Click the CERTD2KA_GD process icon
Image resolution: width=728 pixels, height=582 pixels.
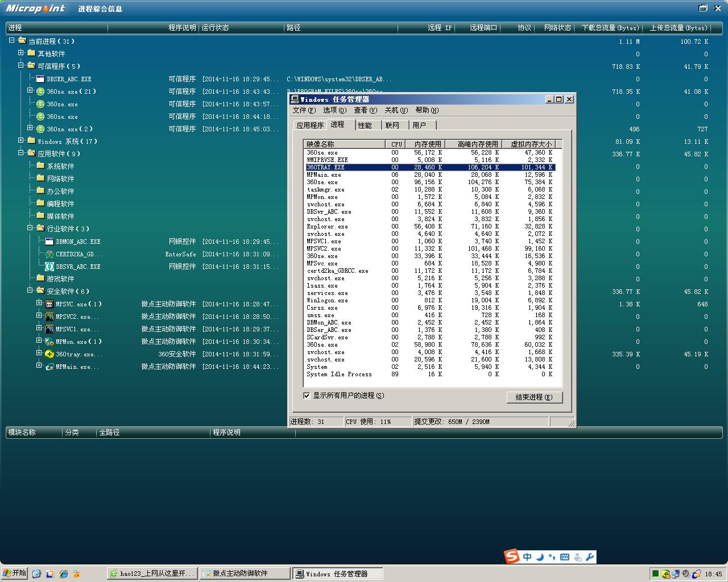pos(49,254)
